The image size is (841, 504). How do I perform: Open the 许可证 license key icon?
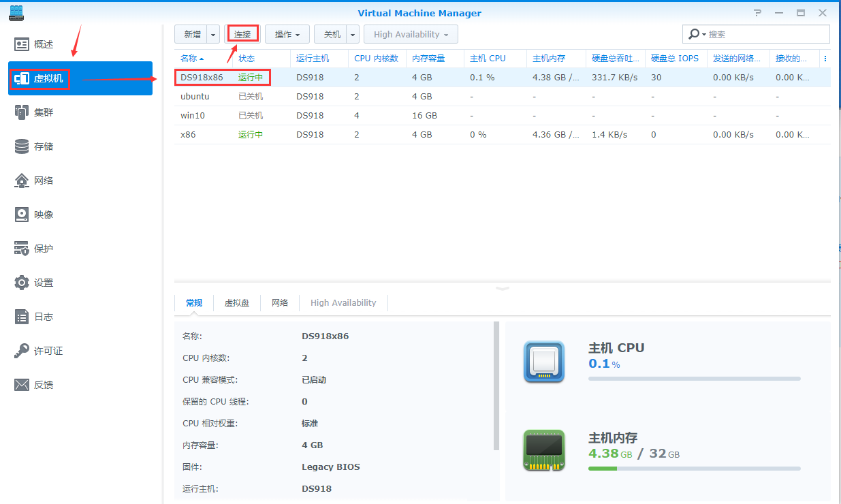[22, 351]
